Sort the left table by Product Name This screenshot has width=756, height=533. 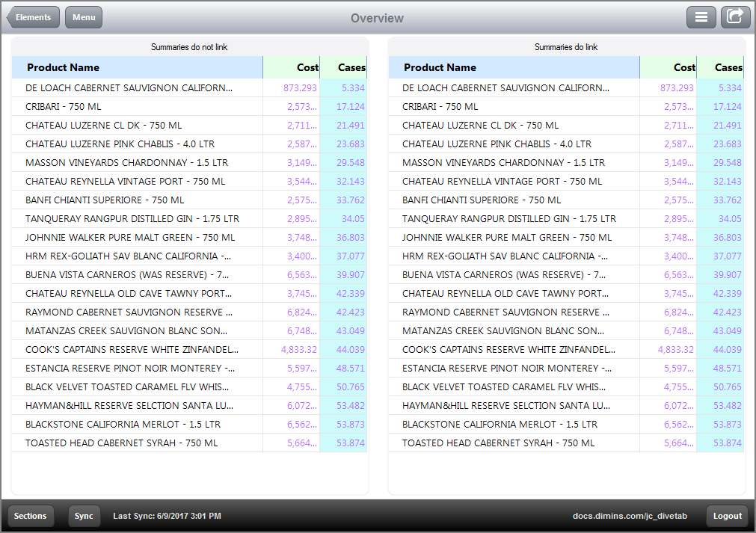point(64,67)
